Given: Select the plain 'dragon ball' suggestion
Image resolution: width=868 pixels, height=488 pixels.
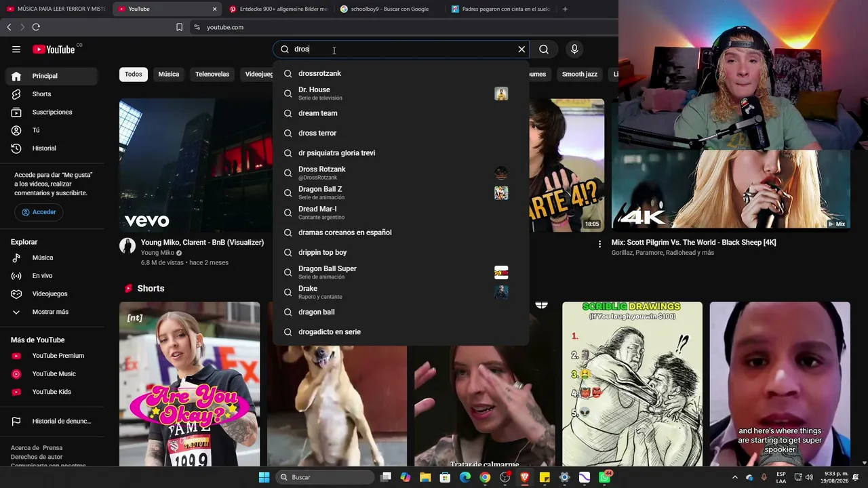Looking at the screenshot, I should (400, 312).
